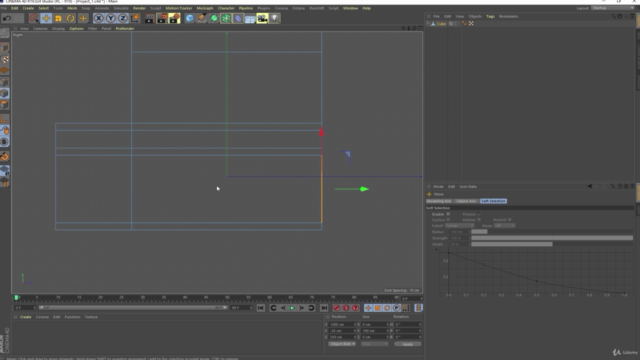Toggle X axis lock

point(98,18)
